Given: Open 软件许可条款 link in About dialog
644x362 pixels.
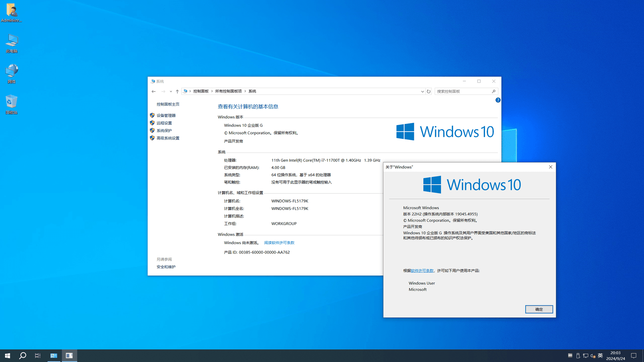Looking at the screenshot, I should click(422, 270).
